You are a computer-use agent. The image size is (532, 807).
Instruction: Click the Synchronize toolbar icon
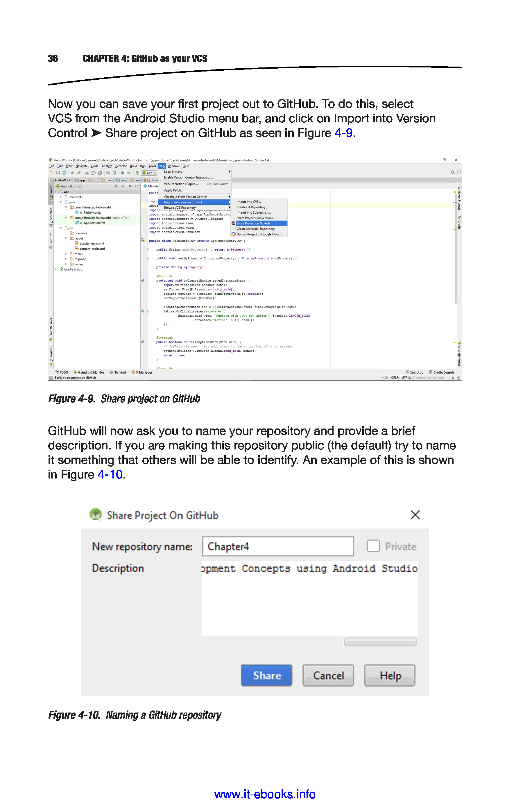[64, 173]
